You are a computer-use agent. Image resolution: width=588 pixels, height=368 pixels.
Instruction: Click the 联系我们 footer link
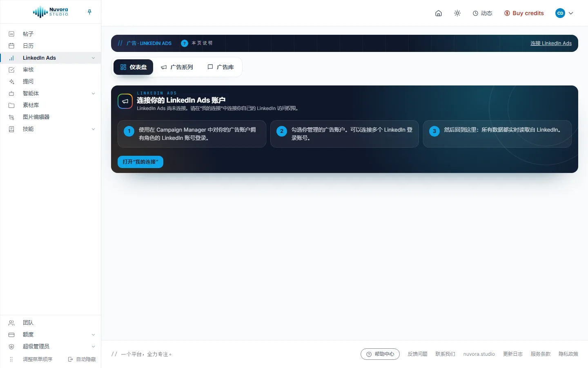coord(445,354)
